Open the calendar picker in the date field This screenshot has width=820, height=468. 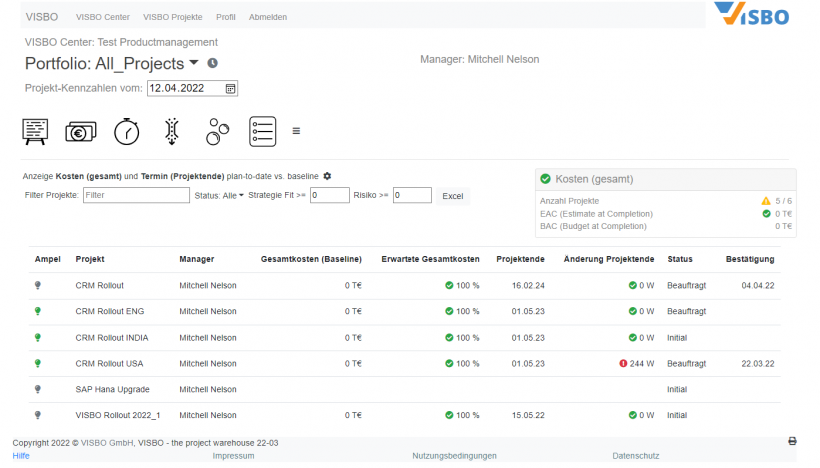[230, 88]
